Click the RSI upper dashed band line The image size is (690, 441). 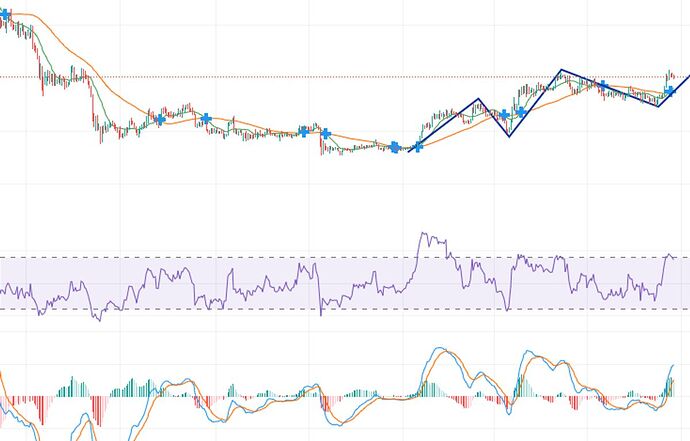[250, 258]
